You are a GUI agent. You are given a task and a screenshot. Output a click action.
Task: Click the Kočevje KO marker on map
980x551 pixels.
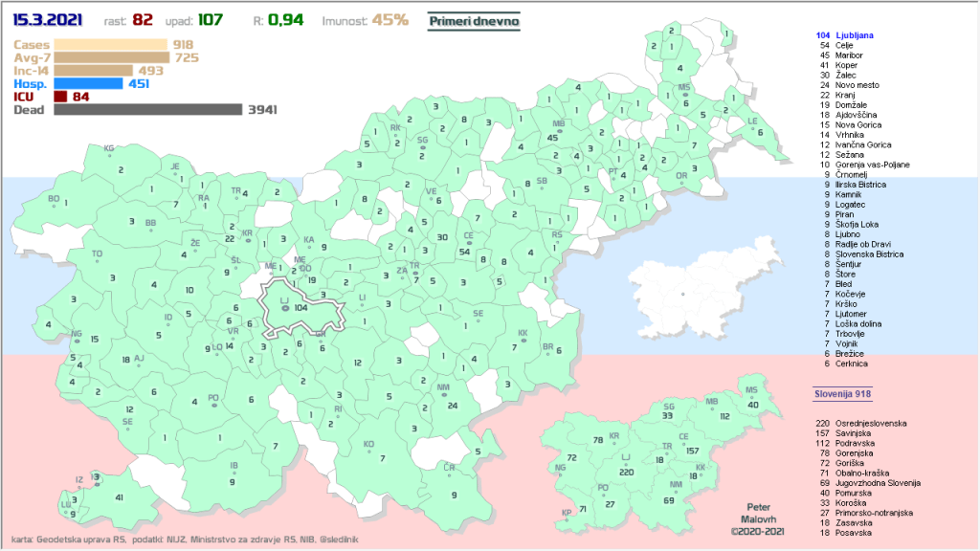(x=369, y=451)
